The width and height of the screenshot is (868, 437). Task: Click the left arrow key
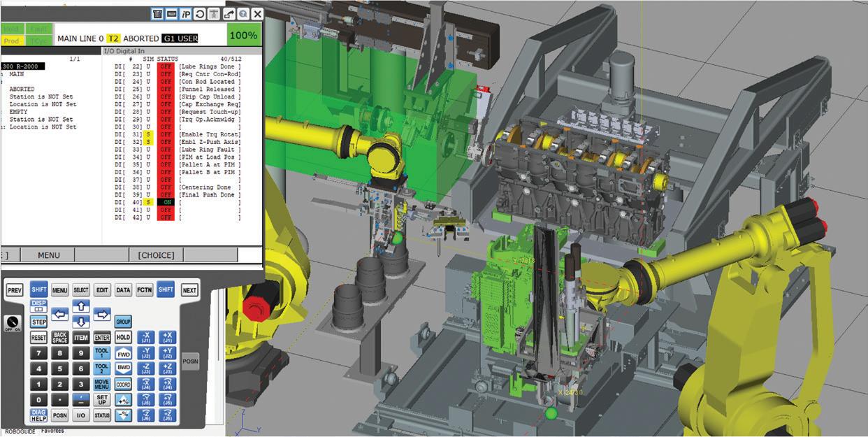pyautogui.click(x=59, y=314)
